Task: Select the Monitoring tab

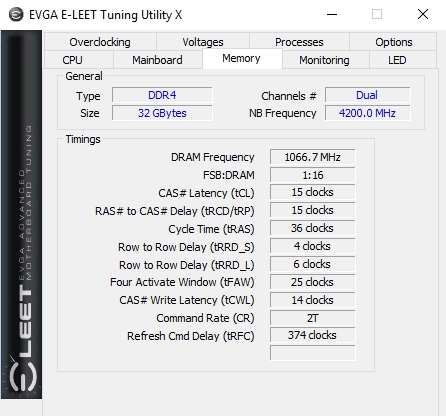Action: (x=324, y=60)
